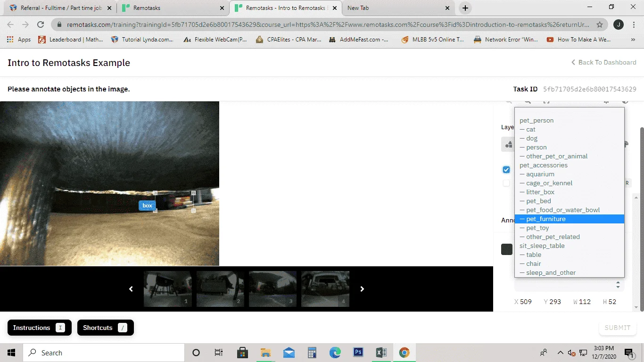Choose other_pet_or_animal label

570,156
